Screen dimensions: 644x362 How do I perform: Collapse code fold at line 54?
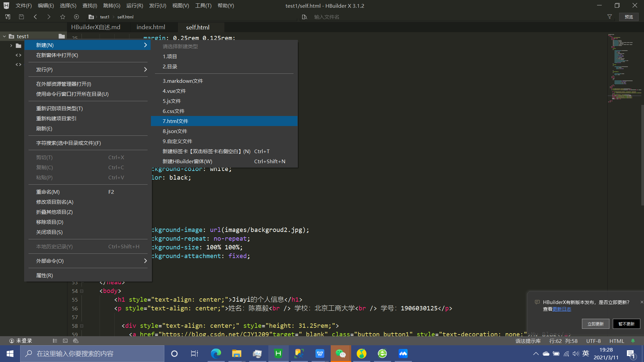point(82,291)
